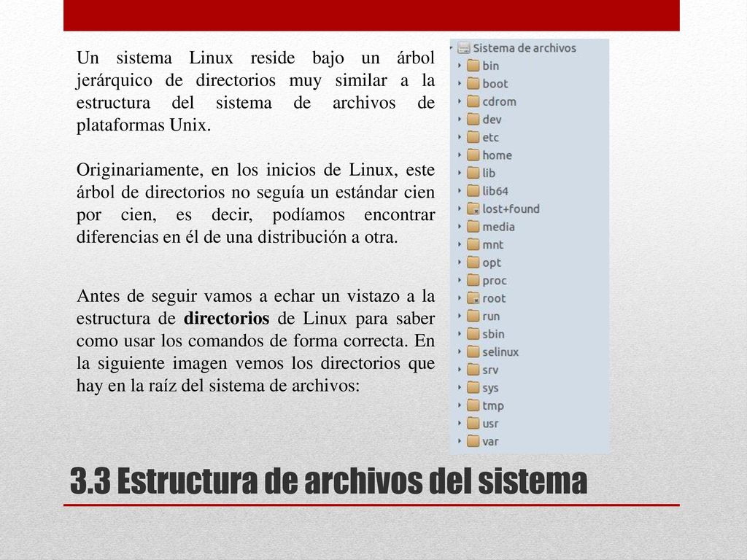Click the opt folder icon
747x560 pixels.
point(473,262)
